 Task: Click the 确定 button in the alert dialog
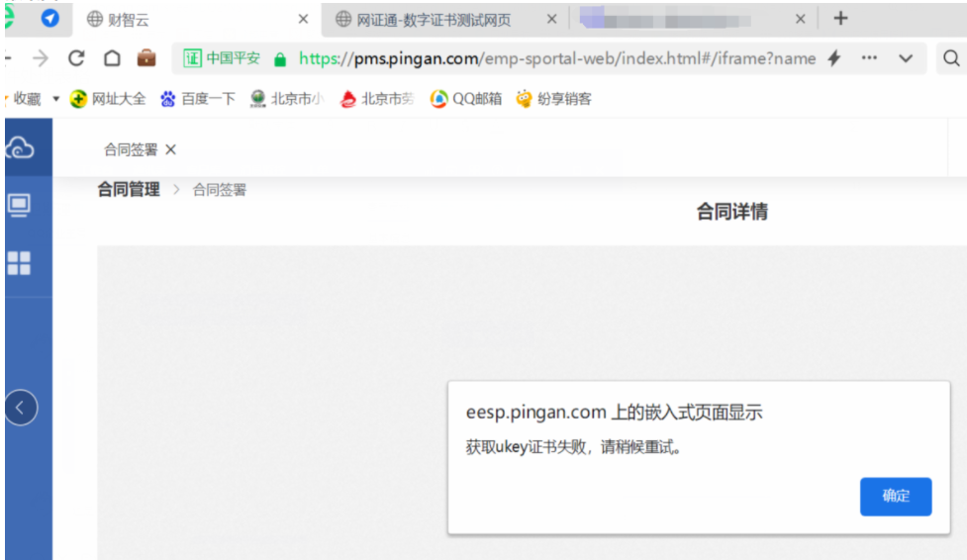[895, 497]
